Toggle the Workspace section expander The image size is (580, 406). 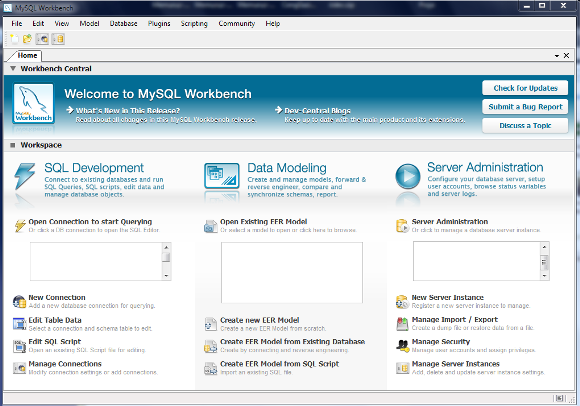point(13,145)
